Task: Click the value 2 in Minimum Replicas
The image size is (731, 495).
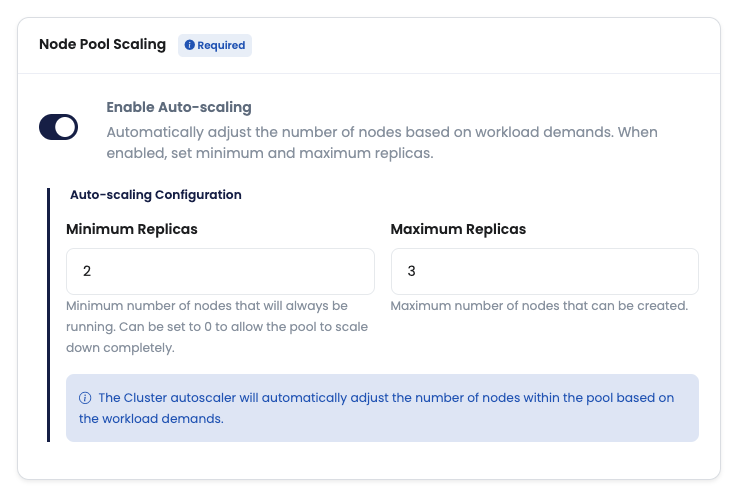Action: [x=88, y=271]
